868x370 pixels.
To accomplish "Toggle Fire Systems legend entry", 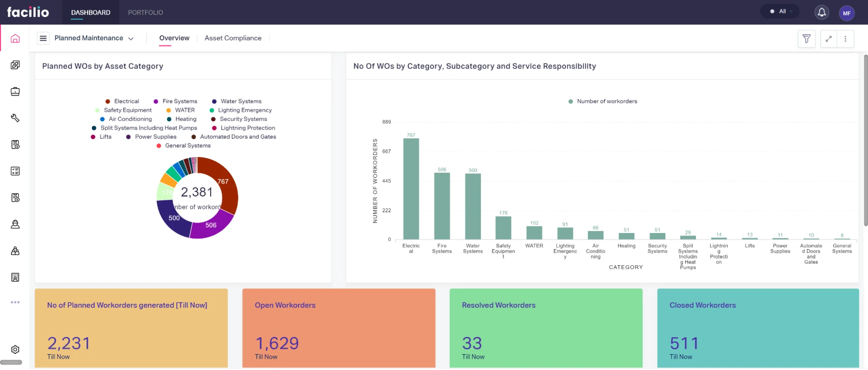I will (x=179, y=101).
